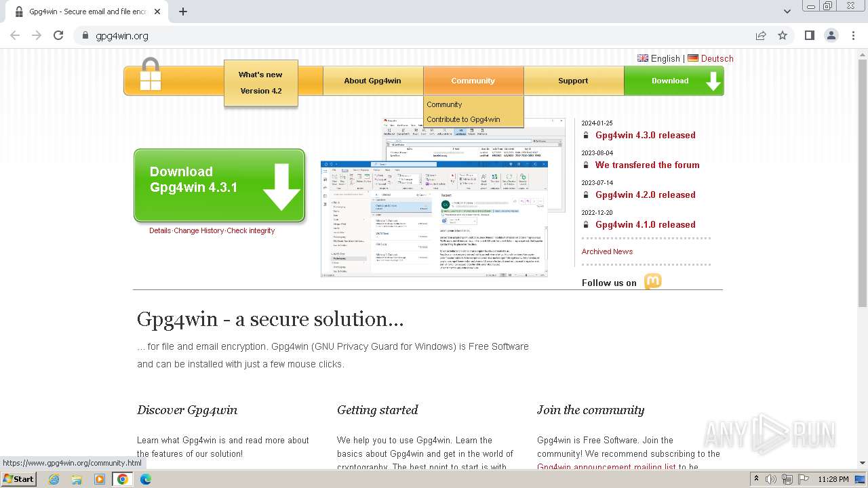Click the green Download navigation button
This screenshot has width=868, height=488.
673,81
